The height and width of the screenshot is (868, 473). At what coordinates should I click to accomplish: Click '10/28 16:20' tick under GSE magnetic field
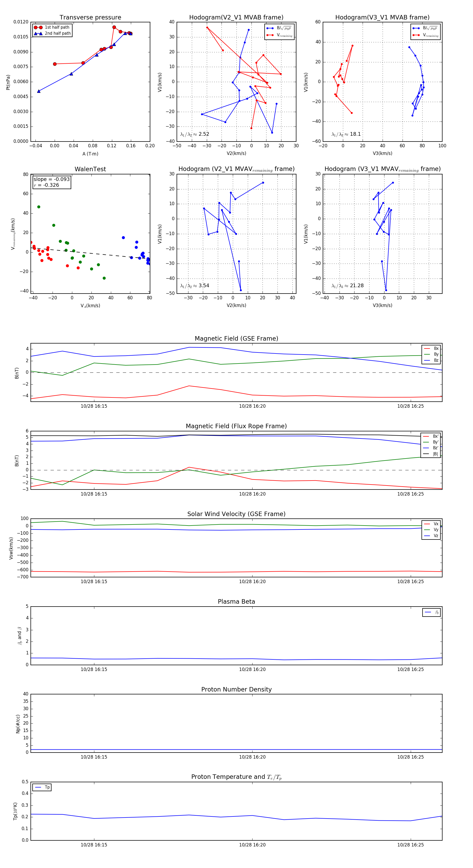(252, 406)
